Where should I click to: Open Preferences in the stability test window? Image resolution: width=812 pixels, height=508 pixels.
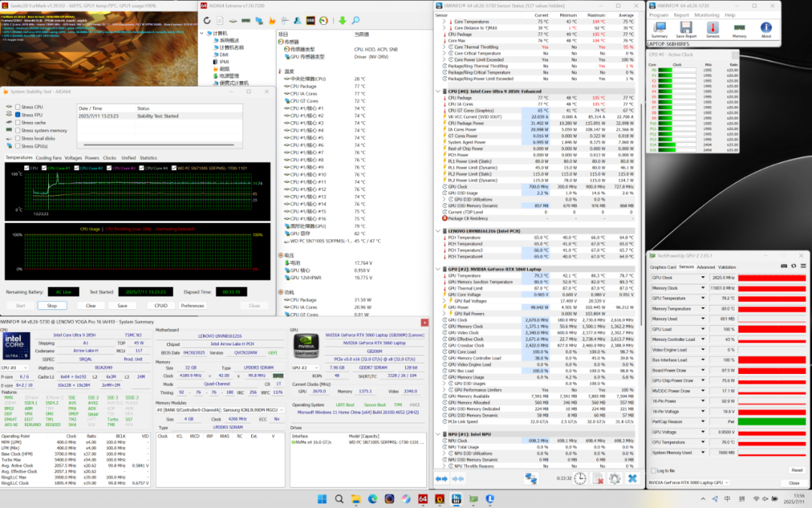(x=192, y=306)
